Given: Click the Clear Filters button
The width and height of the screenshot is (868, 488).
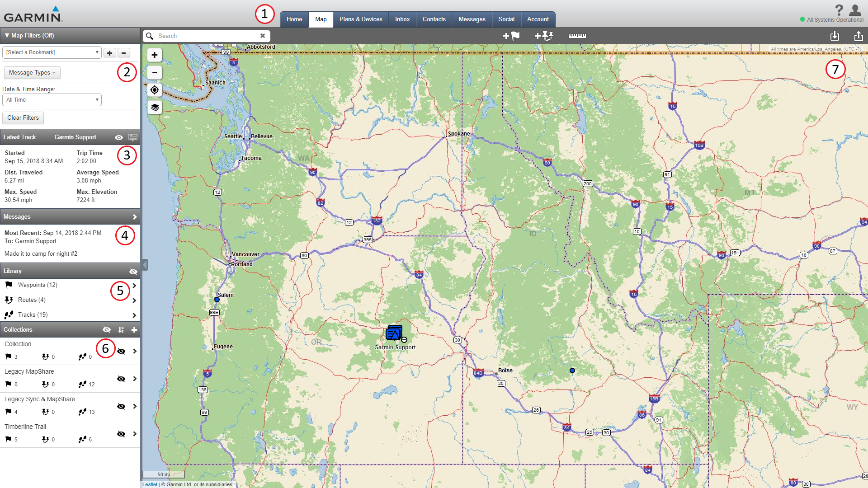Looking at the screenshot, I should point(23,118).
